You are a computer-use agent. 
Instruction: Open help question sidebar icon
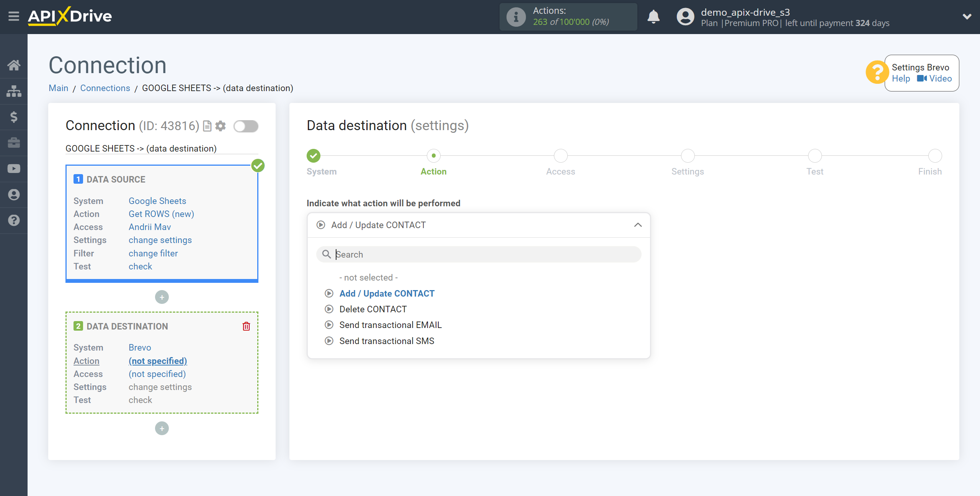[14, 220]
